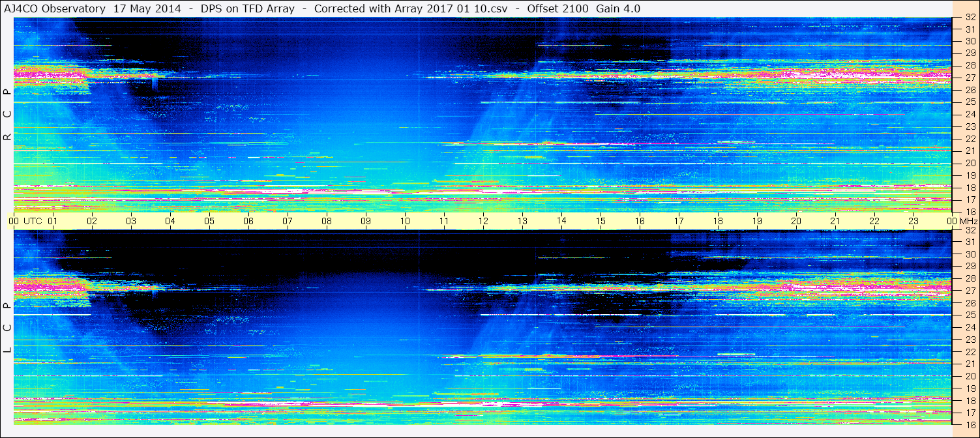The width and height of the screenshot is (980, 438).
Task: Select the 20 hour tick on time axis
Action: pos(796,221)
